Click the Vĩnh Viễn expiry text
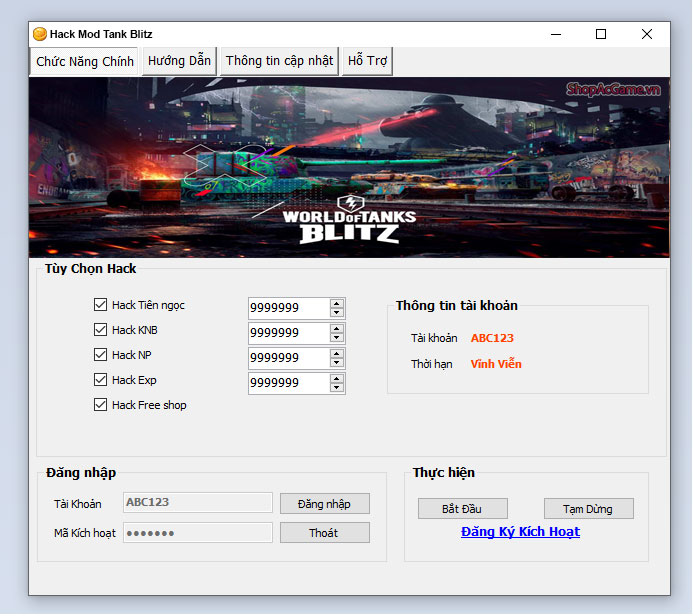The height and width of the screenshot is (616, 693). coord(496,364)
